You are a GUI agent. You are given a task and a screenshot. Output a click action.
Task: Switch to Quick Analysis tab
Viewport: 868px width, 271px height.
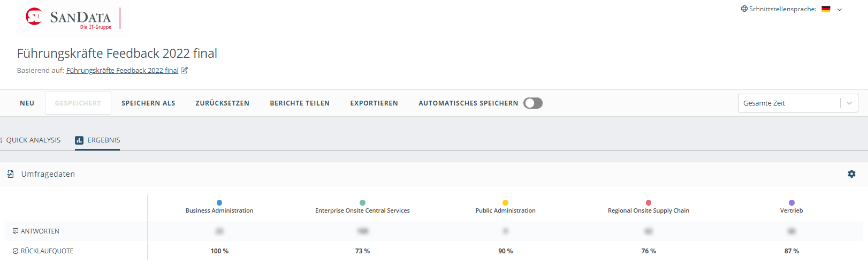[x=33, y=140]
